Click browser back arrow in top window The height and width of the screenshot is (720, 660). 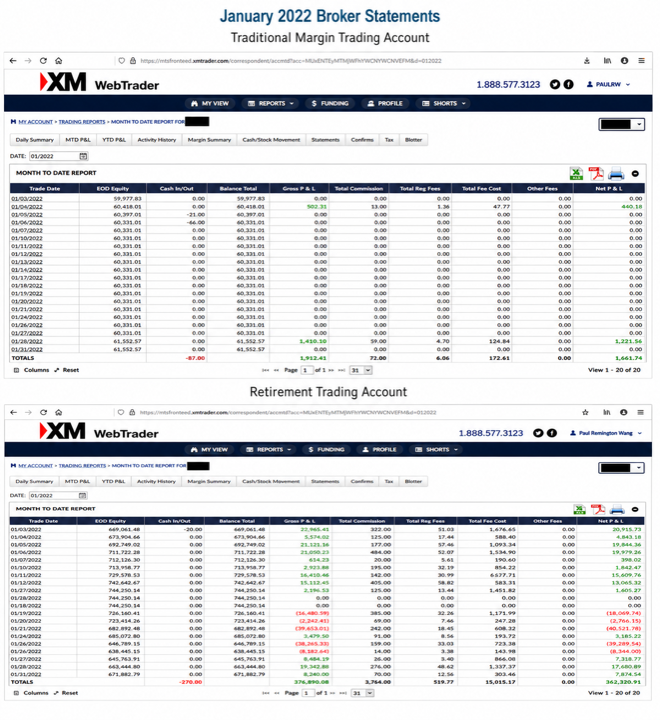(x=13, y=61)
